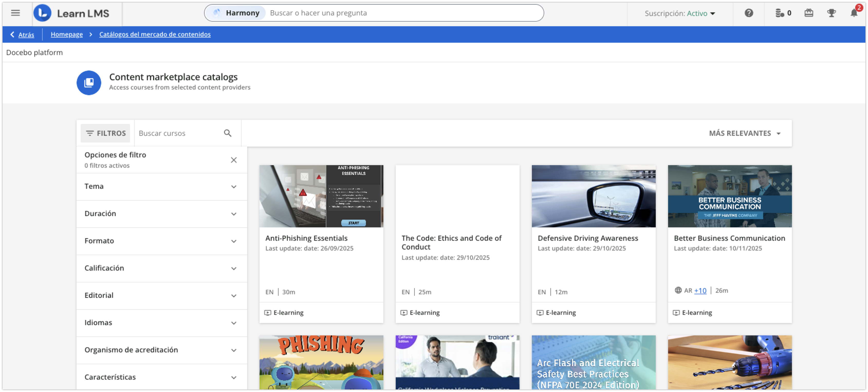View your gamification trophies
Image resolution: width=868 pixels, height=392 pixels.
coord(831,13)
